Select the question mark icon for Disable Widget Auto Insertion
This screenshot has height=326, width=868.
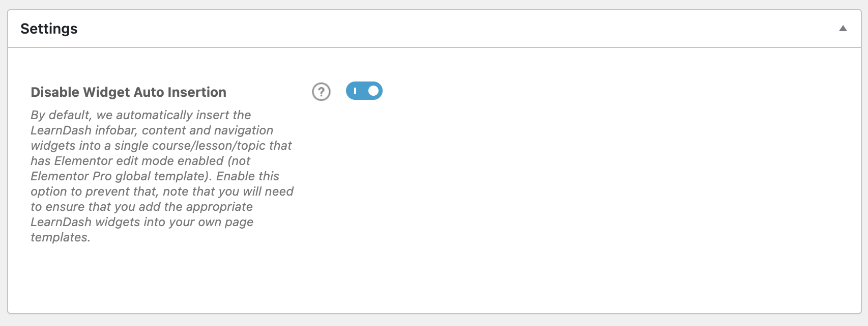tap(320, 91)
